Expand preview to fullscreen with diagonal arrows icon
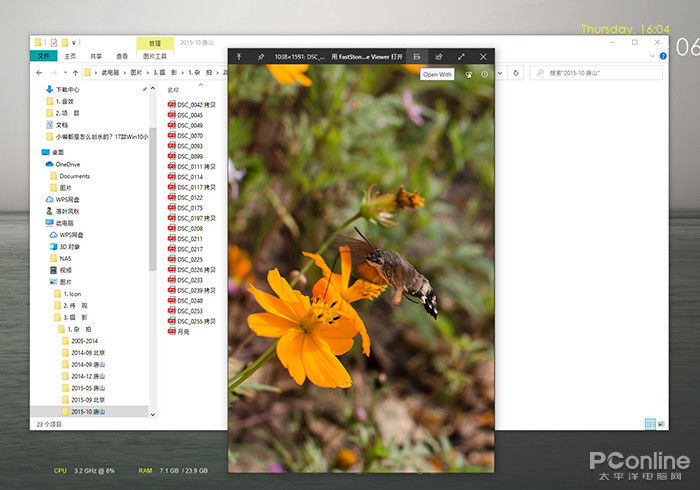700x490 pixels. pos(461,57)
